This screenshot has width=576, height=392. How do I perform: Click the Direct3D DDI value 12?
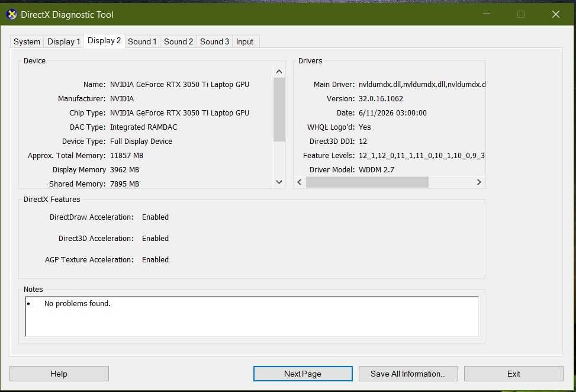click(363, 142)
